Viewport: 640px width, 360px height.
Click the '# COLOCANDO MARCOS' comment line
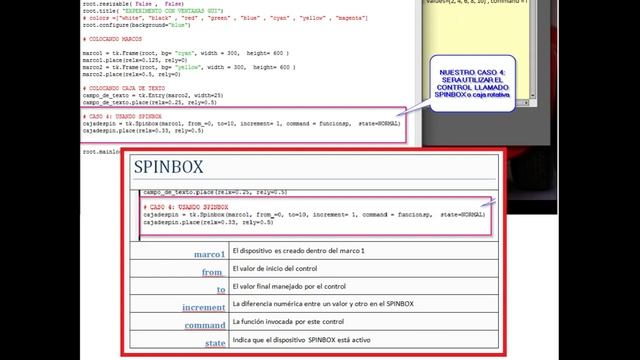(112, 39)
